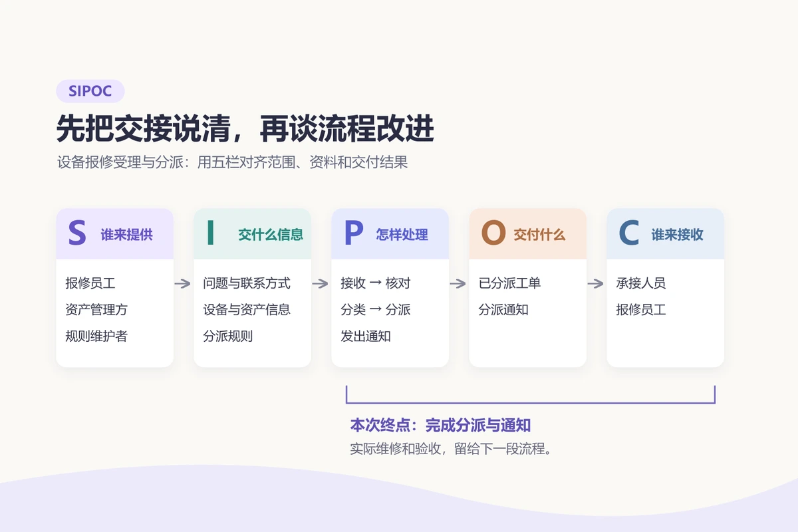The height and width of the screenshot is (532, 798).
Task: Click 发出通知 in the P card
Action: [366, 336]
